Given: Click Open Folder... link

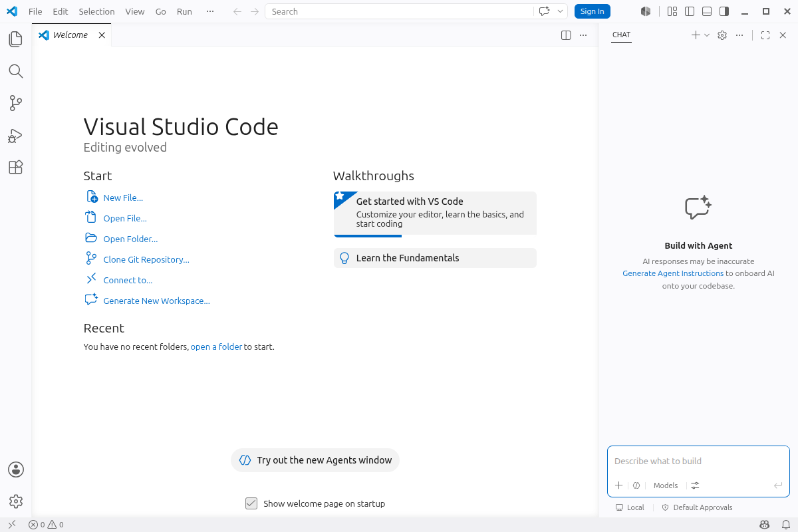Looking at the screenshot, I should click(130, 239).
